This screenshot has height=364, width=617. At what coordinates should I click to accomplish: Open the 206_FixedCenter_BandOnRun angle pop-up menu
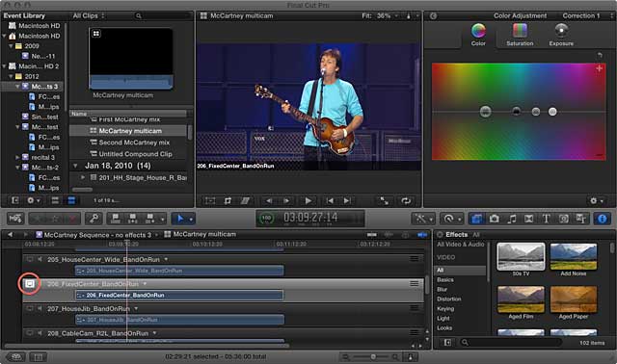tap(146, 283)
